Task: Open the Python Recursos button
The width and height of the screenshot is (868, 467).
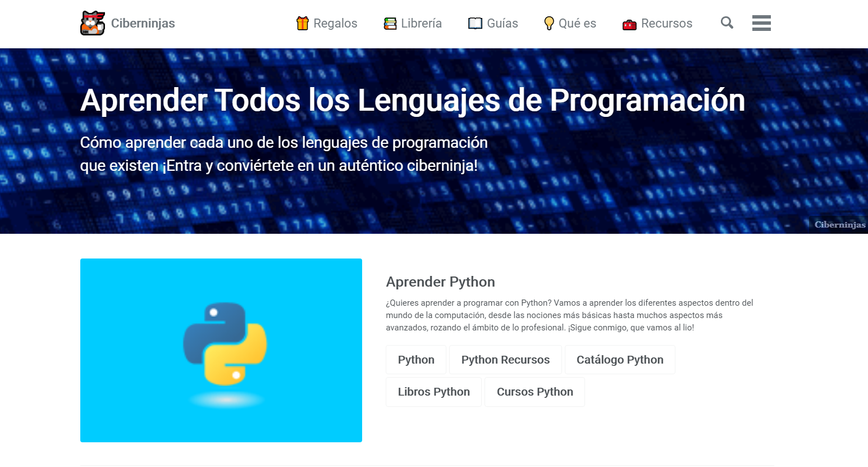Action: point(505,360)
